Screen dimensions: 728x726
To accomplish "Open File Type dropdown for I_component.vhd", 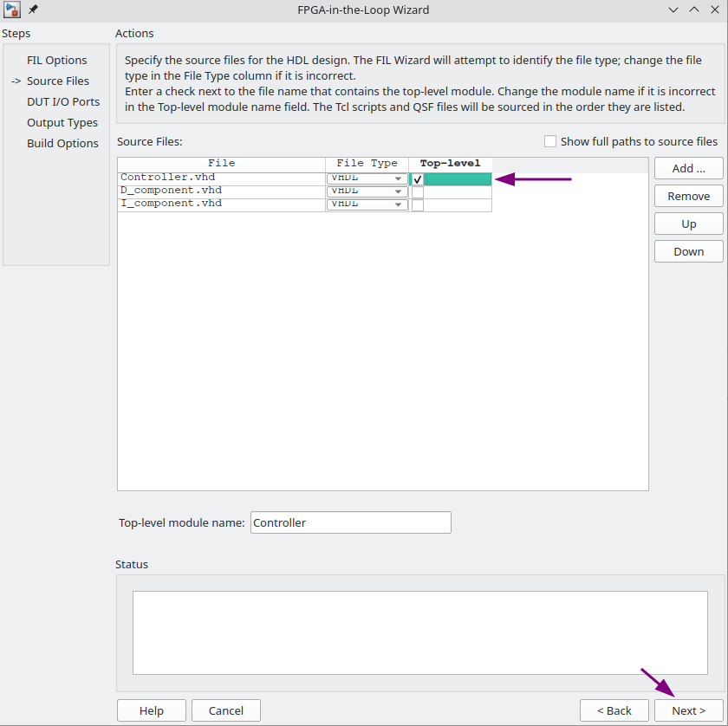I will coord(367,204).
